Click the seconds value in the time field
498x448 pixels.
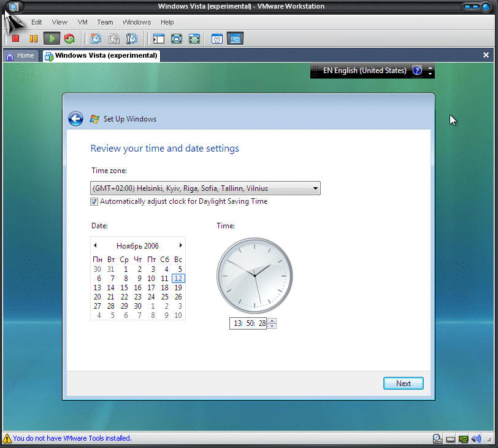pyautogui.click(x=262, y=323)
